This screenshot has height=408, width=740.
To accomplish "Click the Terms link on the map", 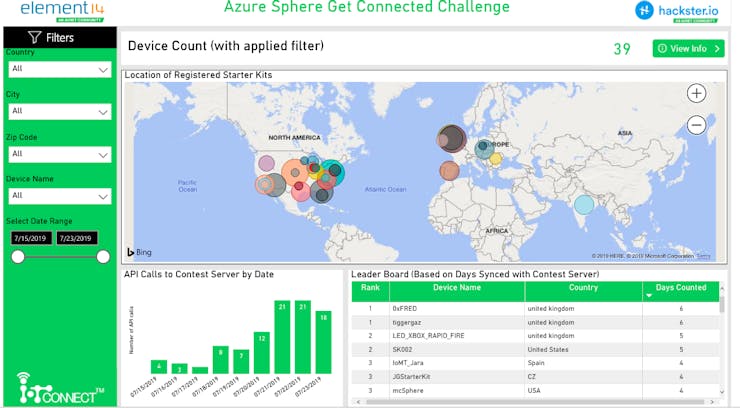I will click(703, 256).
